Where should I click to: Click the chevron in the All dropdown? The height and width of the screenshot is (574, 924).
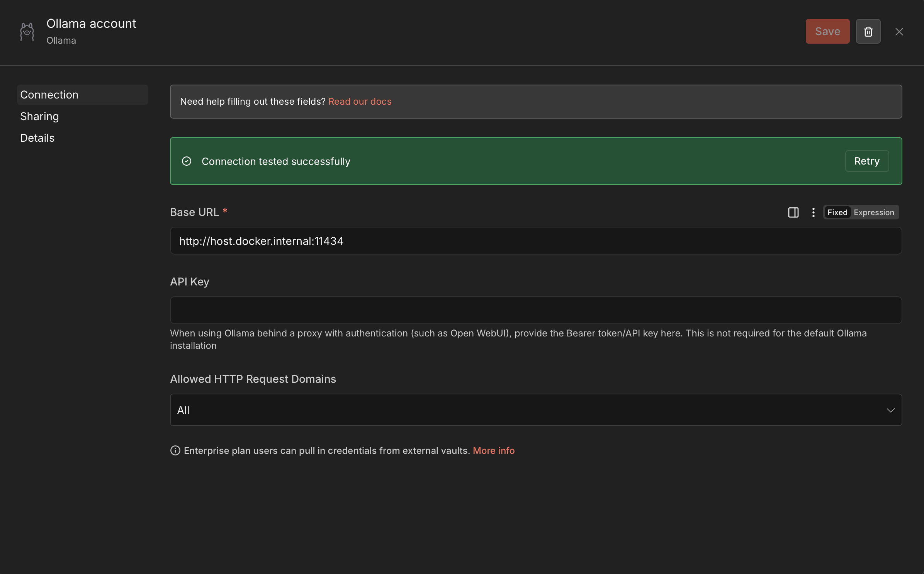coord(890,410)
